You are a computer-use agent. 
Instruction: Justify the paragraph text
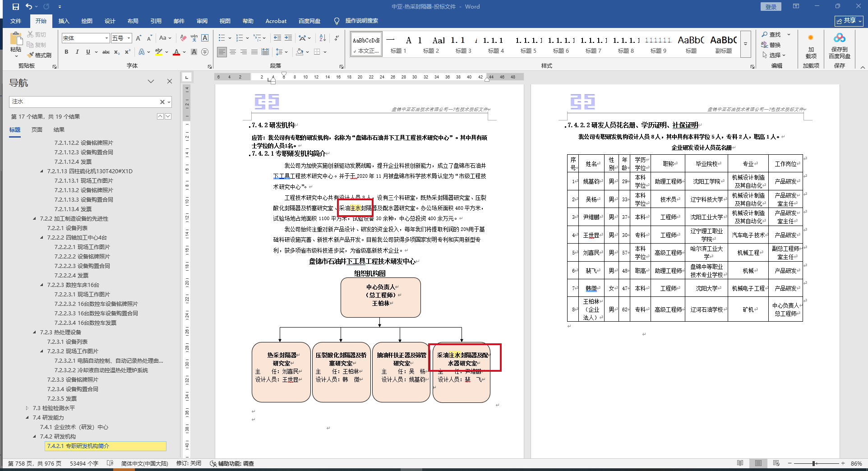pos(254,52)
